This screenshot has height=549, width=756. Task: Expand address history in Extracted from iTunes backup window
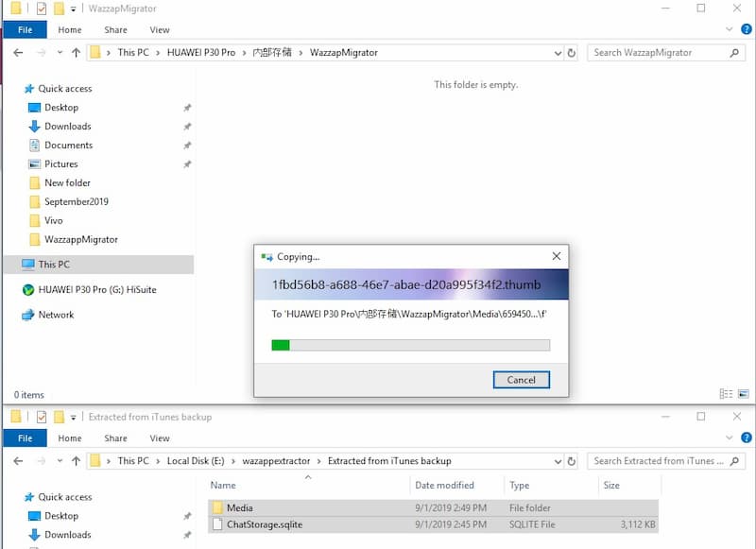pyautogui.click(x=558, y=461)
